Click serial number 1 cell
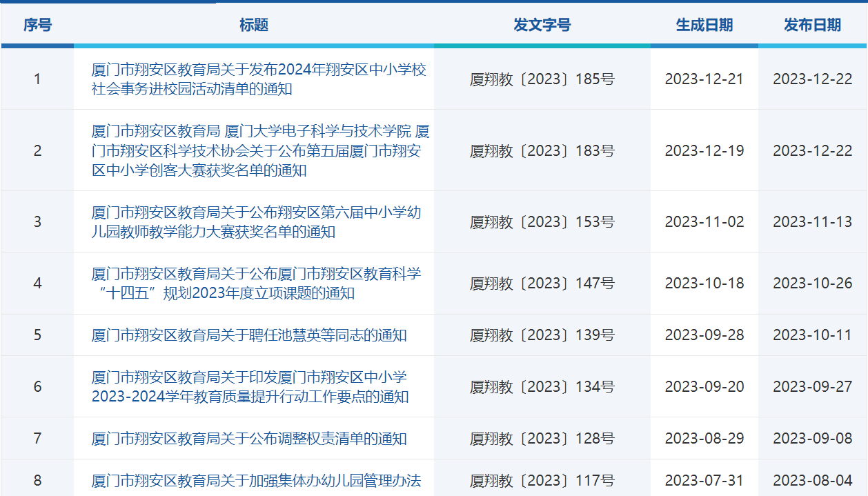This screenshot has width=868, height=496. 37,79
